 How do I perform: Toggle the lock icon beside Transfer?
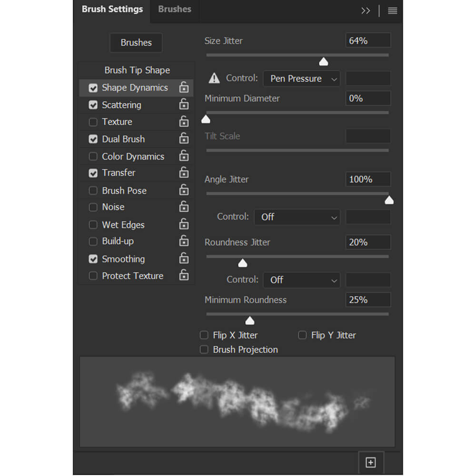184,172
